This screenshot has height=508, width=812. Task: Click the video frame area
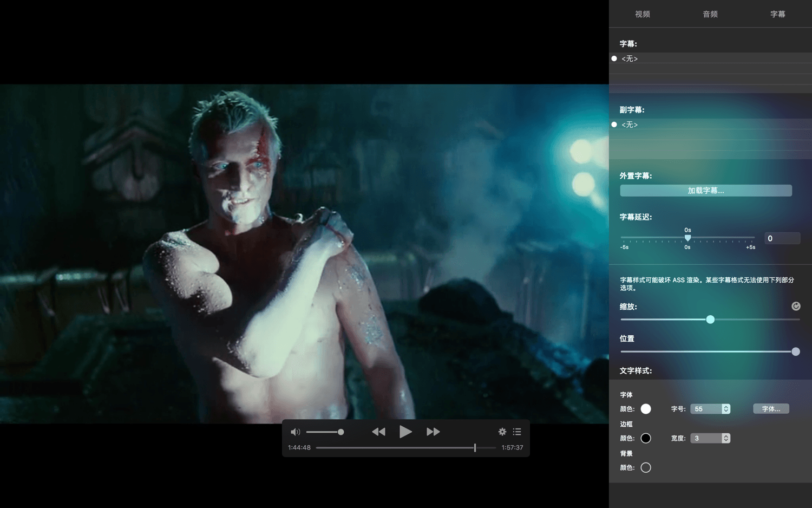click(304, 253)
